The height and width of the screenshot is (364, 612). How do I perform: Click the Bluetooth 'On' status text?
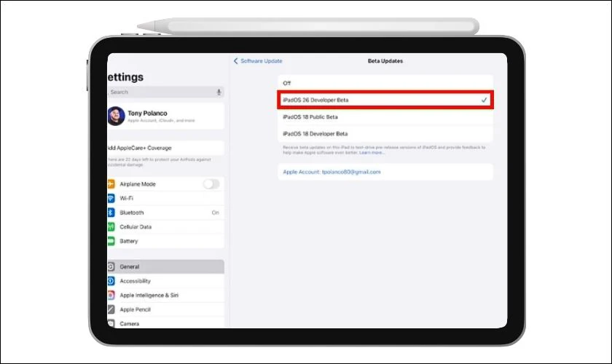click(216, 213)
